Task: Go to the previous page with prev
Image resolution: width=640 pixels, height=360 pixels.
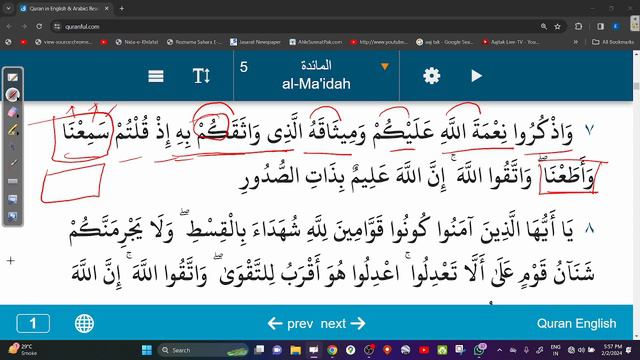Action: click(290, 324)
